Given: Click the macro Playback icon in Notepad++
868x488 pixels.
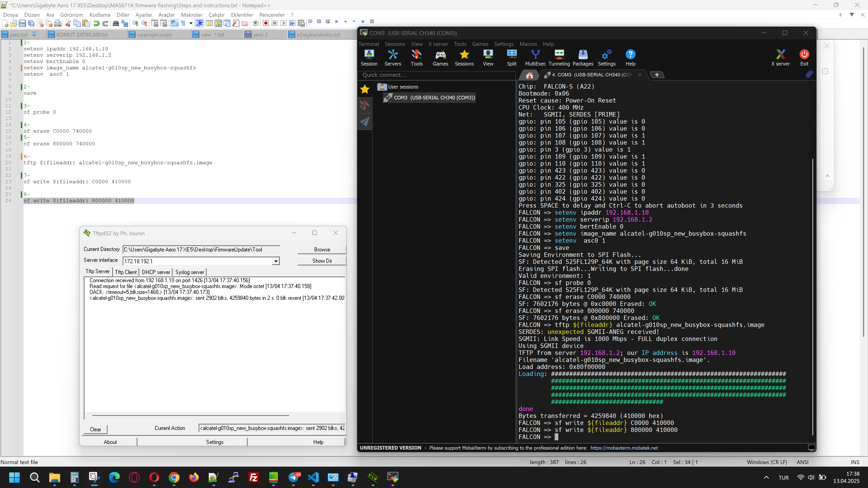Looking at the screenshot, I should (x=283, y=23).
